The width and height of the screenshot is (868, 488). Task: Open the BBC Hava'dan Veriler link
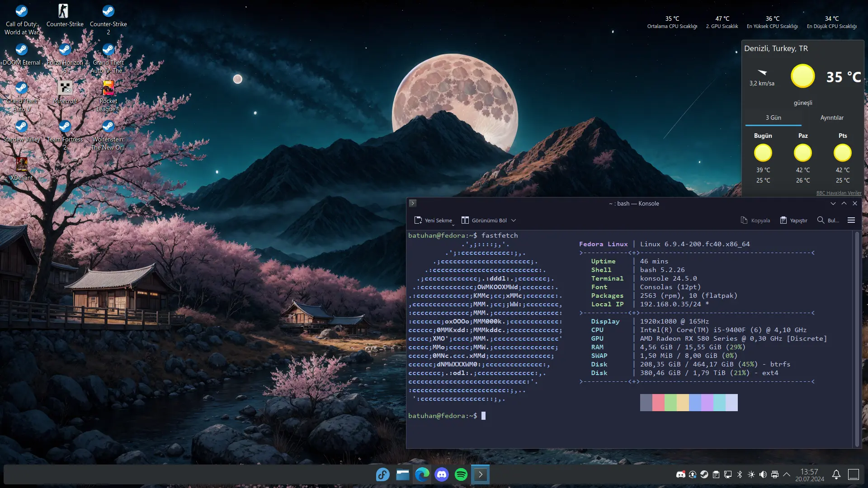[x=839, y=193]
